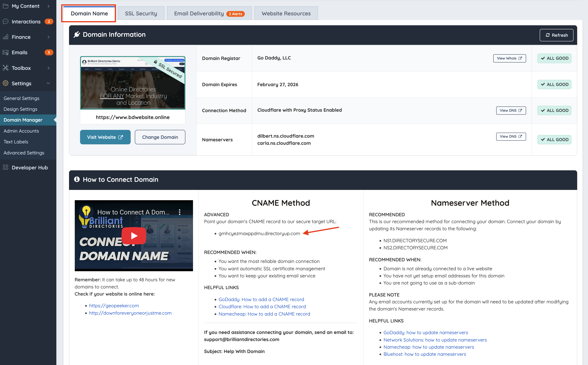Screen dimensions: 588x365
Task: Click the My Content folder icon
Action: pyautogui.click(x=6, y=6)
